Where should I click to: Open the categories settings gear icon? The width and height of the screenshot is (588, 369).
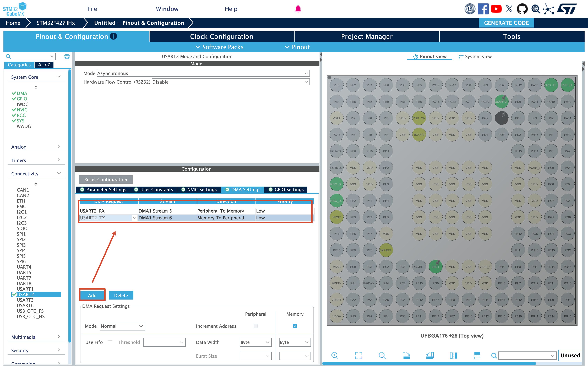(67, 56)
